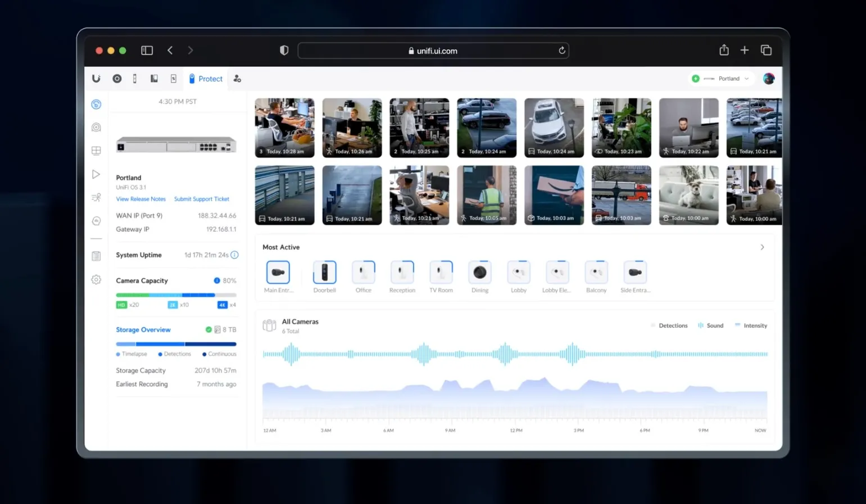Open the settings gear in sidebar
Screen dimensions: 866x504
tap(96, 280)
